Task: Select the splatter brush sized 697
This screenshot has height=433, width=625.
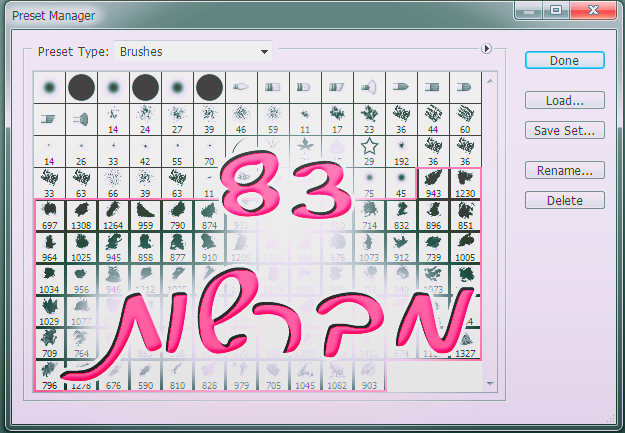Action: (x=49, y=216)
